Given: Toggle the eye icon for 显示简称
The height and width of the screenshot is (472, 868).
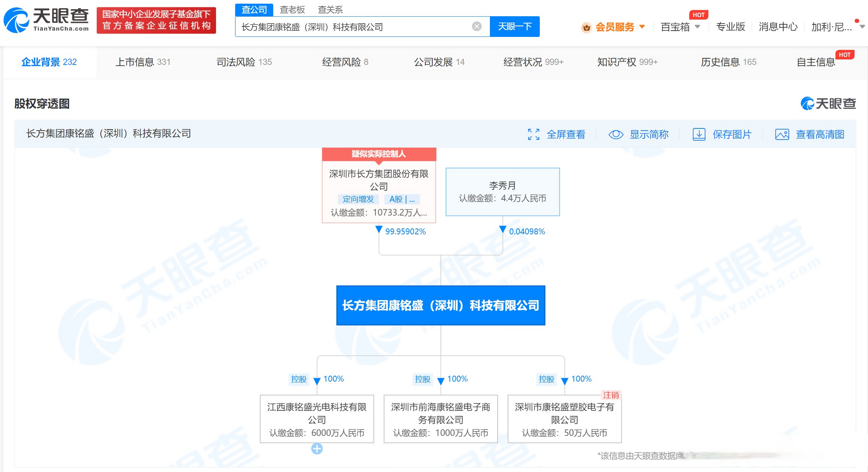Looking at the screenshot, I should [616, 134].
